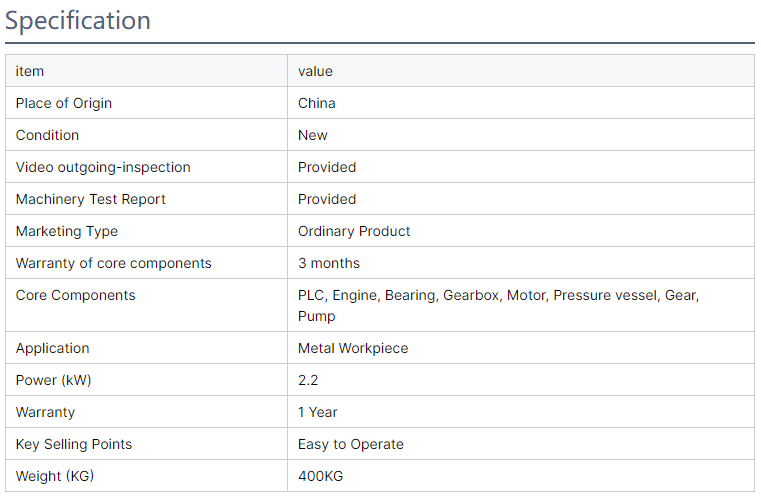Click Video outgoing-inspection label
761x503 pixels.
pos(103,167)
